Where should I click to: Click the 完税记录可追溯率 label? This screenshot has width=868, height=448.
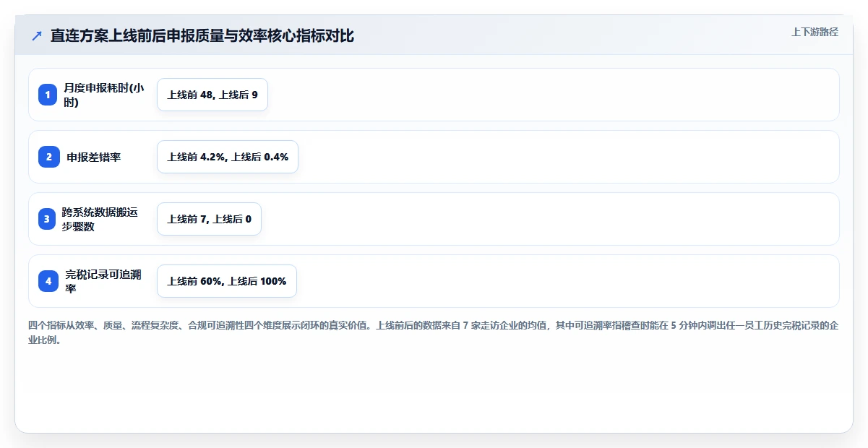(x=103, y=281)
